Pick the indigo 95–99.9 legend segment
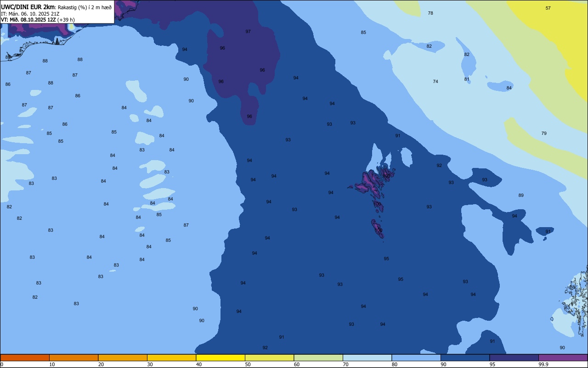 click(514, 357)
